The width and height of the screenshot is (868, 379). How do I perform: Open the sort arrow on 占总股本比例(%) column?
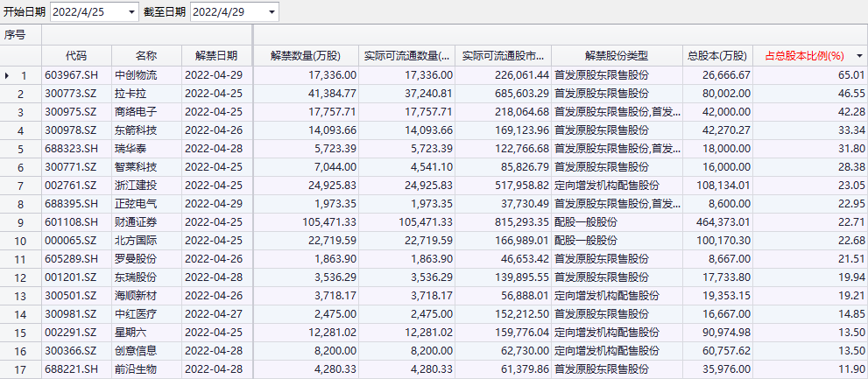pyautogui.click(x=859, y=56)
